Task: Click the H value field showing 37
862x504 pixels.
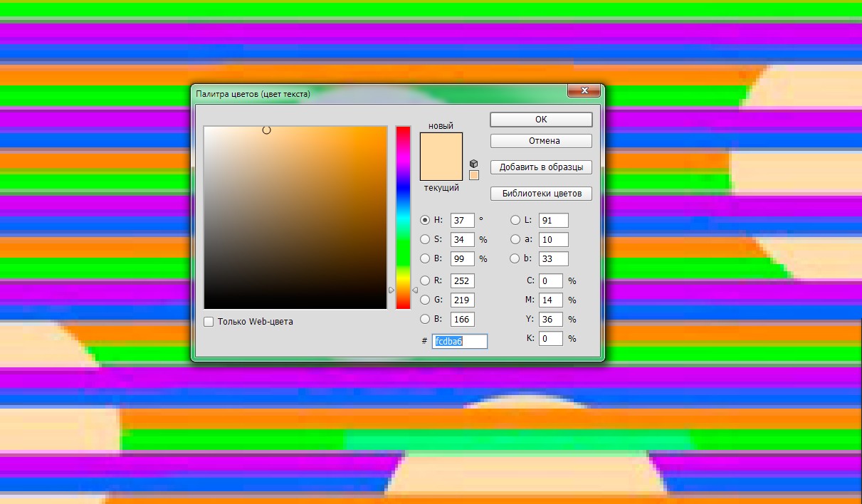Action: coord(463,220)
